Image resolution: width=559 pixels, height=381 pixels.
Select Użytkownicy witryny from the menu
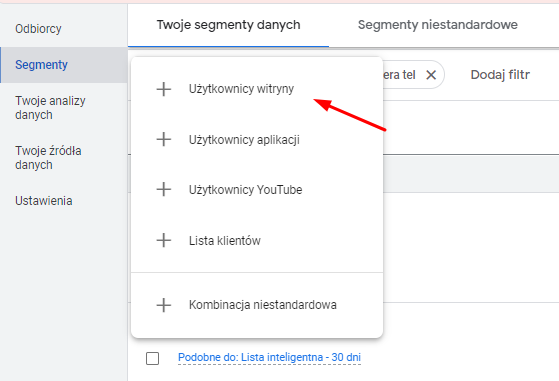[257, 89]
